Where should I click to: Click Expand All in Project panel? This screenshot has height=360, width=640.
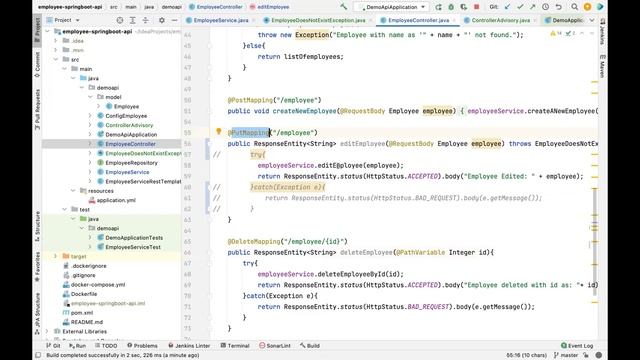coord(133,20)
